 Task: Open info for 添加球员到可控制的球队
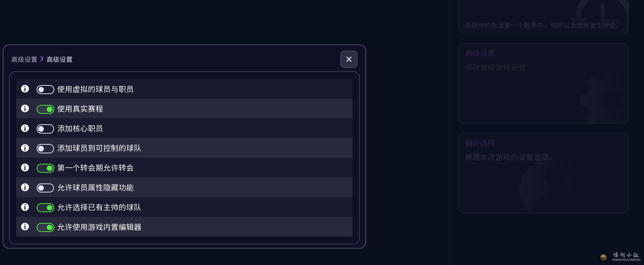tap(25, 148)
